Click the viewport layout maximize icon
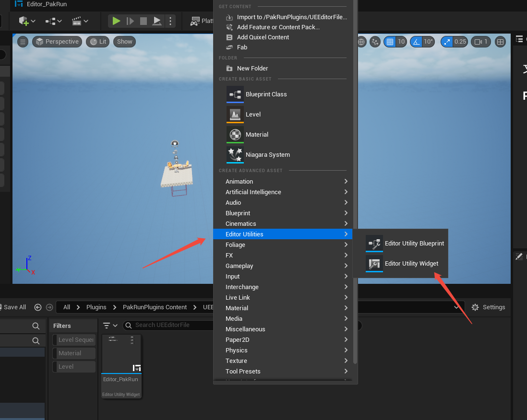The image size is (527, 420). pos(500,42)
